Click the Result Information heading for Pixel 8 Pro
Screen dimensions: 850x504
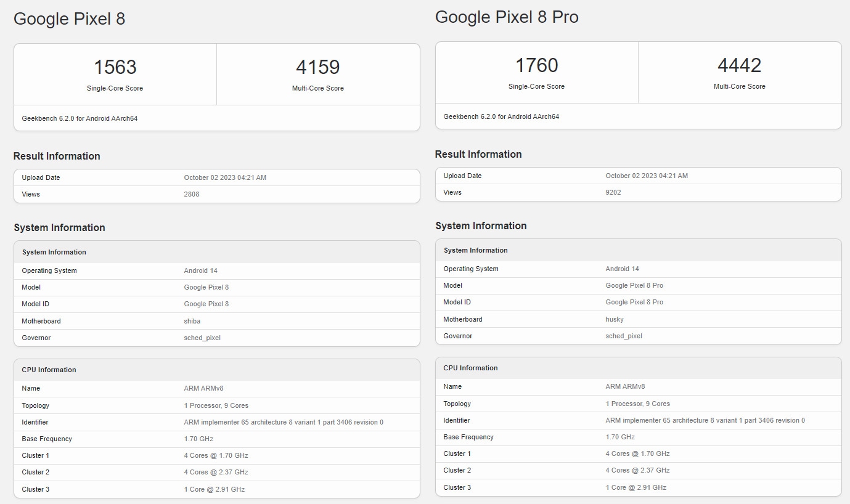click(478, 154)
